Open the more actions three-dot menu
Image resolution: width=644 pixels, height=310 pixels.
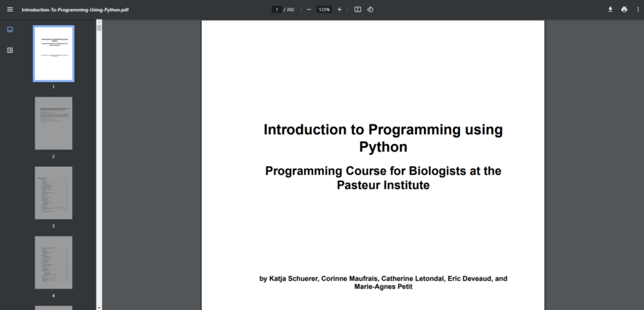638,10
